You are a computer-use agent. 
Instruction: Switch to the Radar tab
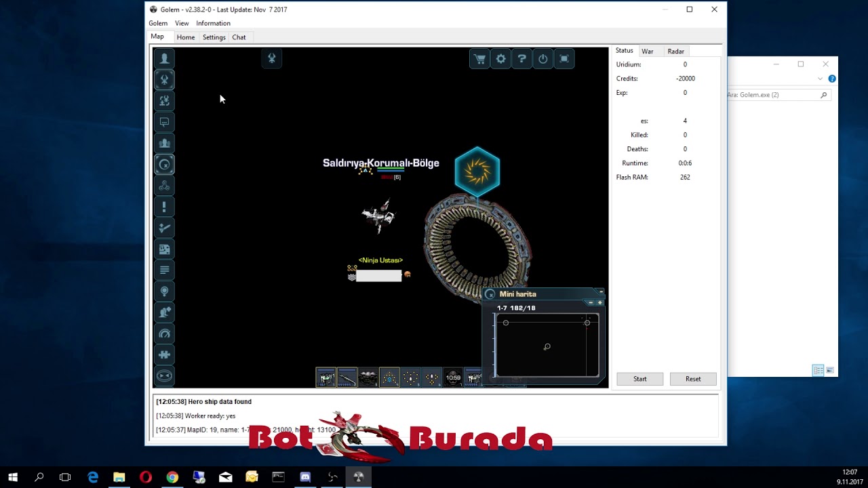[675, 52]
